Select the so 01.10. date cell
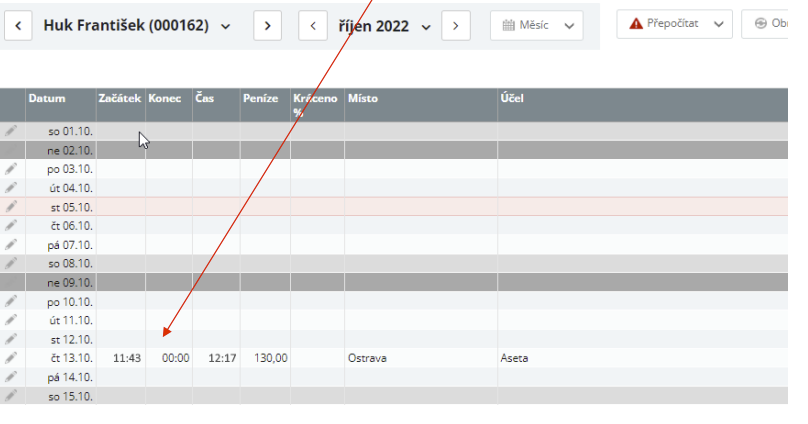The height and width of the screenshot is (424, 808). 61,131
